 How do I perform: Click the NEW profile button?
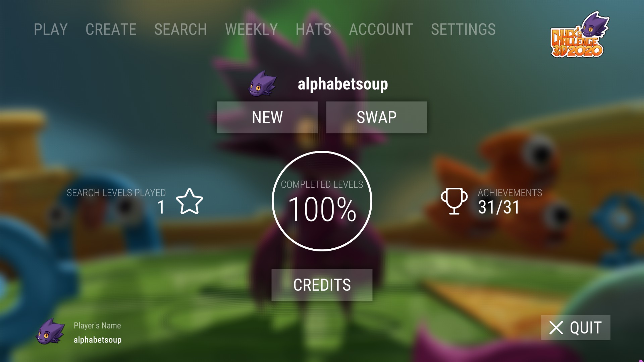pyautogui.click(x=267, y=117)
